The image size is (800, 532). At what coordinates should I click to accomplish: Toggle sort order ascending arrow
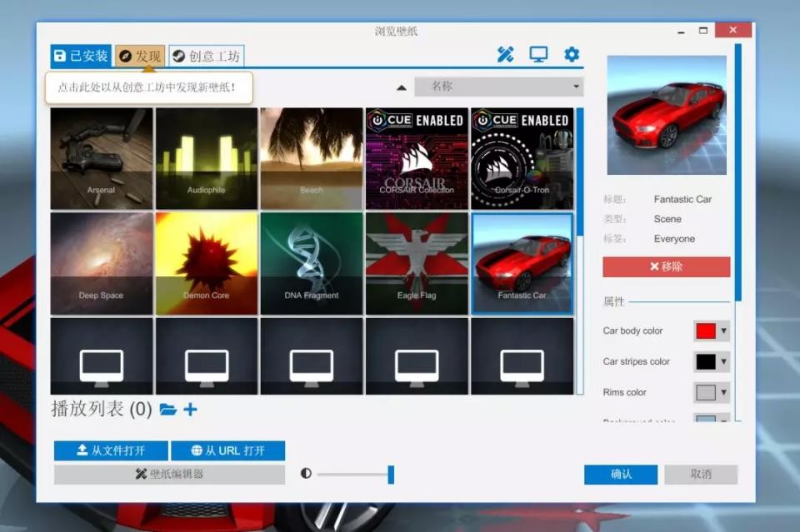402,87
